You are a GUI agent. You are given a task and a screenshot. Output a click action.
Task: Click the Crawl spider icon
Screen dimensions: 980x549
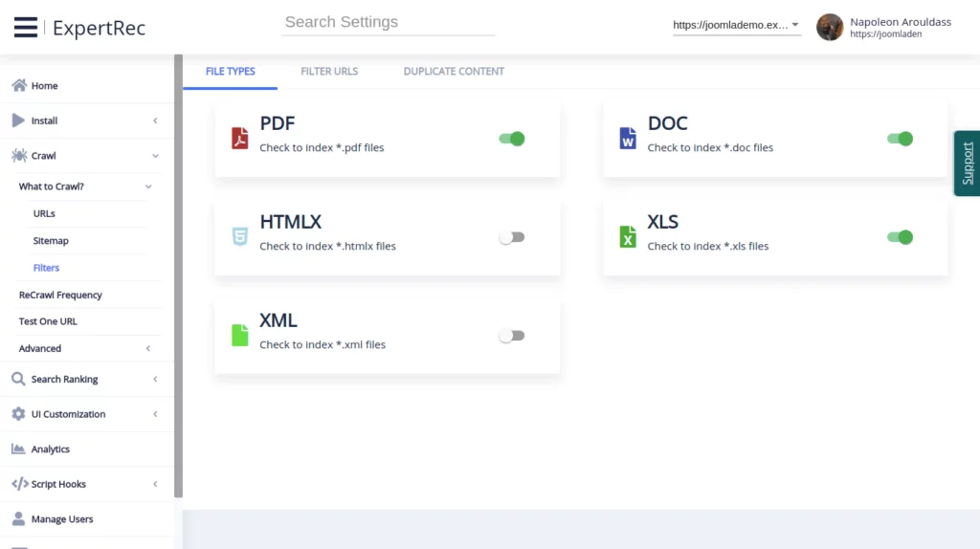click(18, 155)
